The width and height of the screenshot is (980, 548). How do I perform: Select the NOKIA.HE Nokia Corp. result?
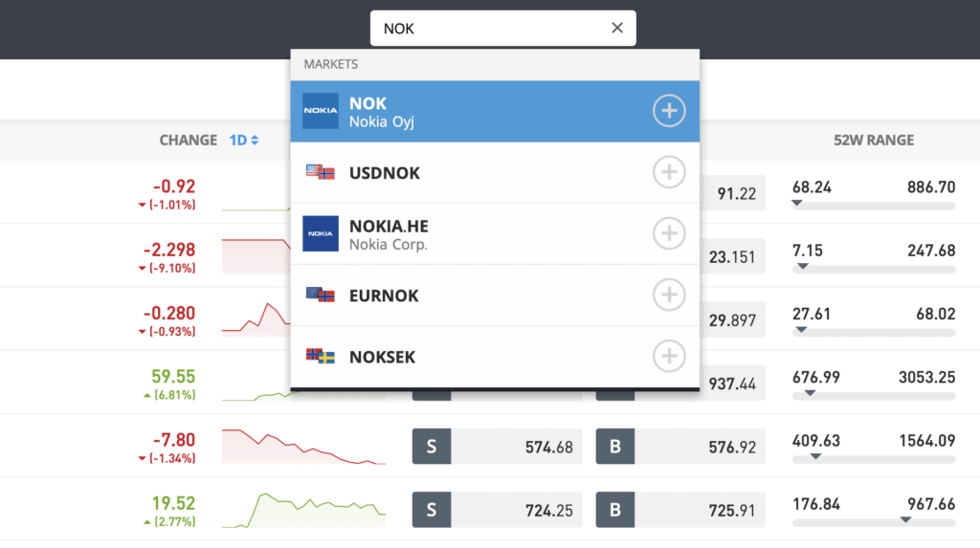coord(495,233)
